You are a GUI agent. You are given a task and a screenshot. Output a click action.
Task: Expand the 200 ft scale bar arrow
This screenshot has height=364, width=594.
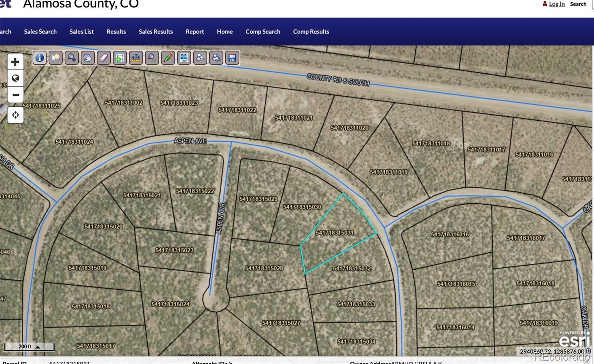37,347
